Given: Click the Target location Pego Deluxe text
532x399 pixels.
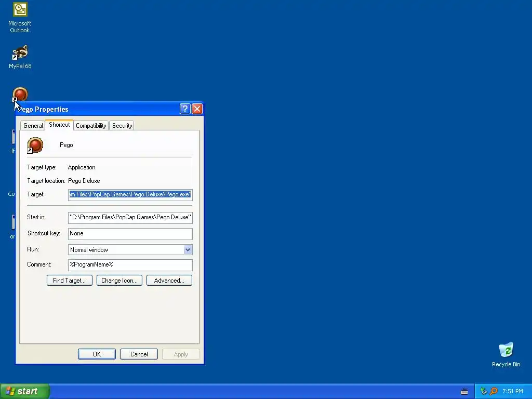Looking at the screenshot, I should (84, 181).
